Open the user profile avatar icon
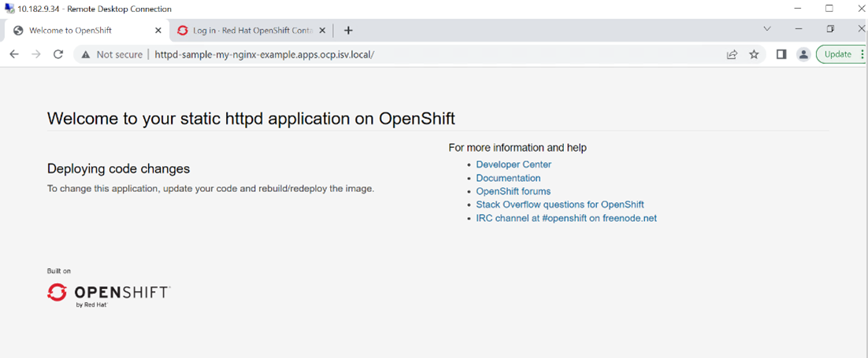Screen dimensions: 868x358 click(803, 54)
